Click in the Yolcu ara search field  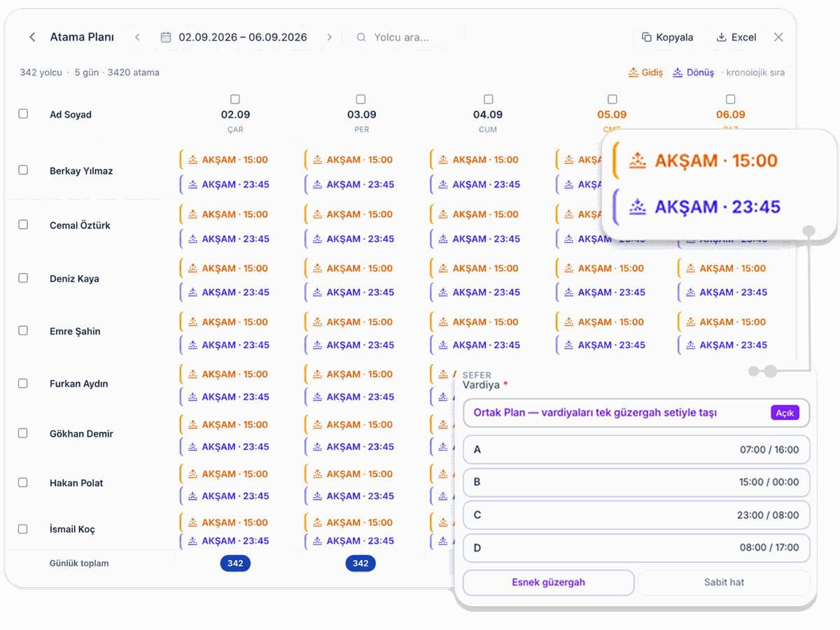(407, 37)
